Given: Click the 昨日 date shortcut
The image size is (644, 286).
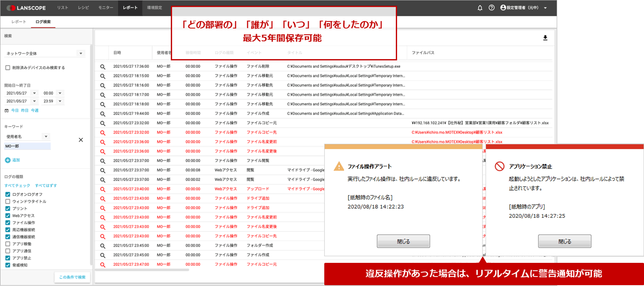Looking at the screenshot, I should 25,111.
